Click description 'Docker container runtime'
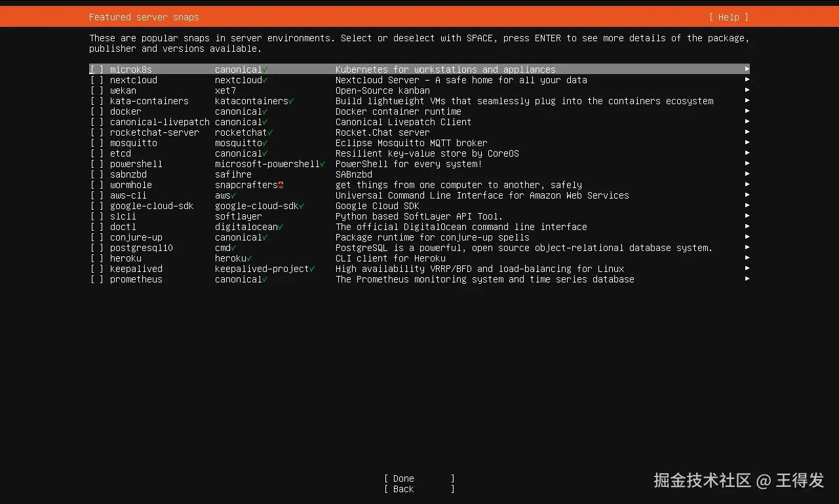839x504 pixels. point(399,111)
